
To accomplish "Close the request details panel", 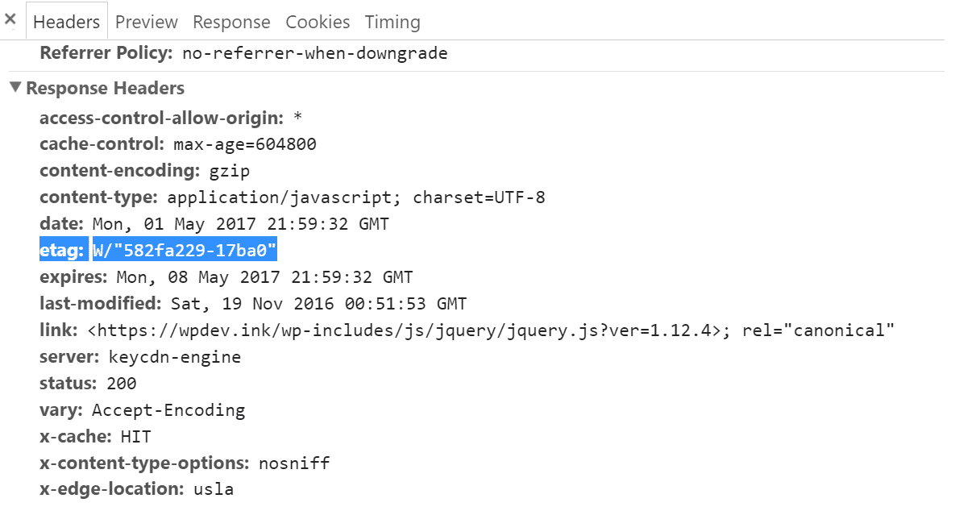I will pos(10,19).
